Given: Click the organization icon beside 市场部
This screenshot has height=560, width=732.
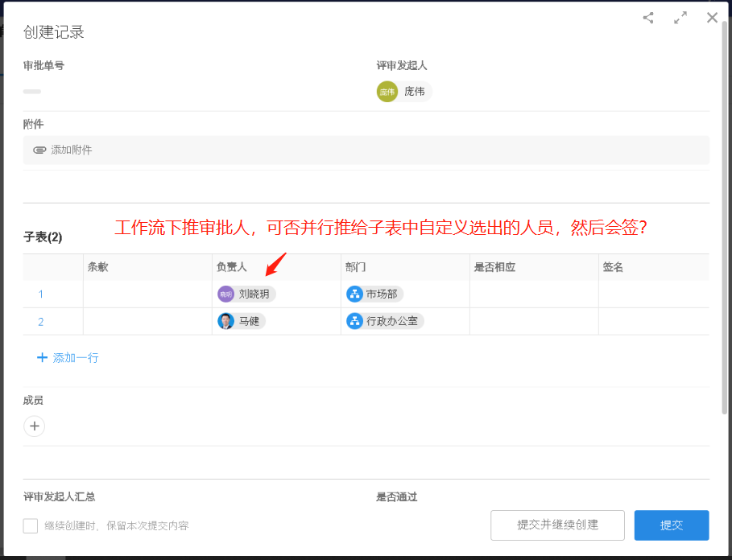Looking at the screenshot, I should pos(354,294).
